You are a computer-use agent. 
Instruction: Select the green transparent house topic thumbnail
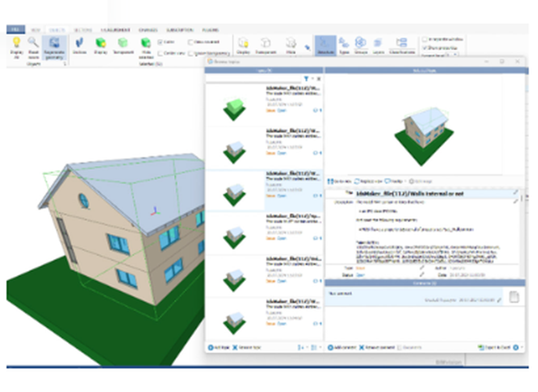click(x=235, y=109)
